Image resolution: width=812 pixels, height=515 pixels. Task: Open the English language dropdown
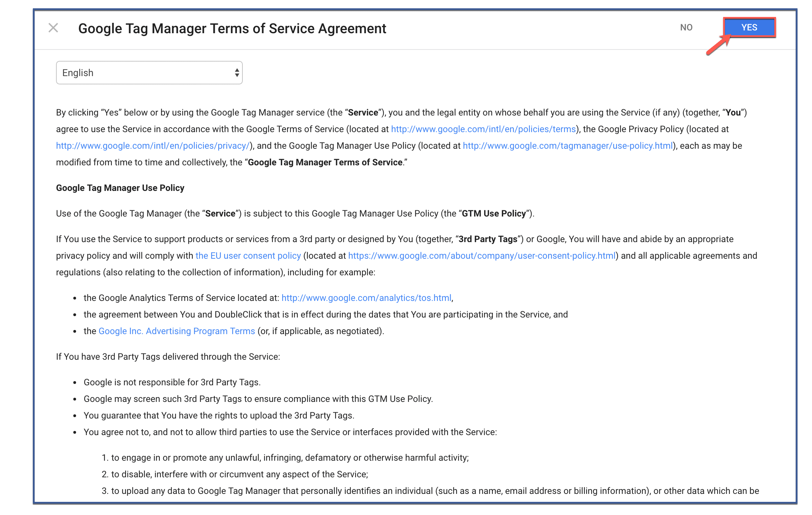149,73
